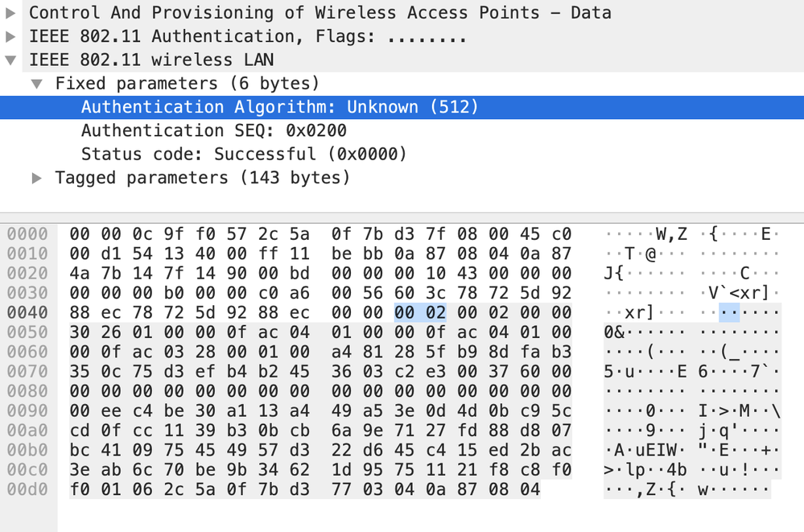This screenshot has width=804, height=532.
Task: Click offset 00d0 in the hex dump
Action: point(27,489)
